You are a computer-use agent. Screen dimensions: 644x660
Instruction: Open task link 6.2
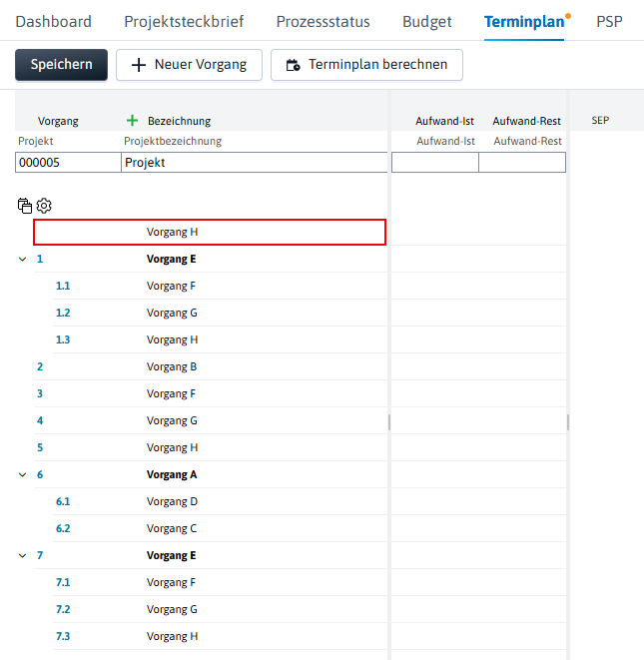coord(63,528)
